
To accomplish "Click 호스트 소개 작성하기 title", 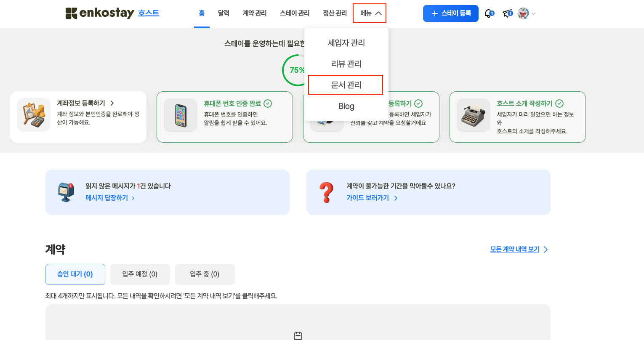I will [x=524, y=104].
